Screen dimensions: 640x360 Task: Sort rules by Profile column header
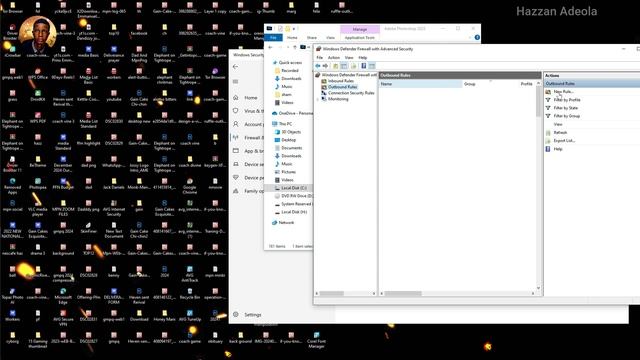[x=527, y=84]
